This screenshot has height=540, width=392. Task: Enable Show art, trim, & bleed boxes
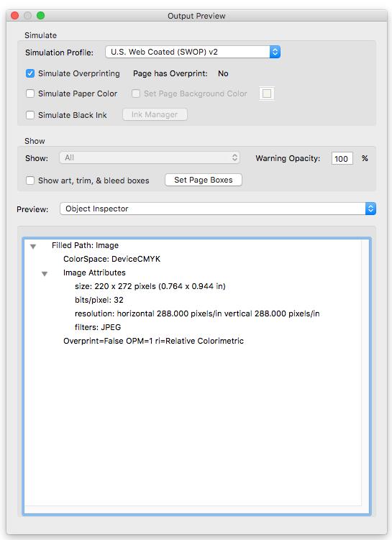tap(30, 180)
